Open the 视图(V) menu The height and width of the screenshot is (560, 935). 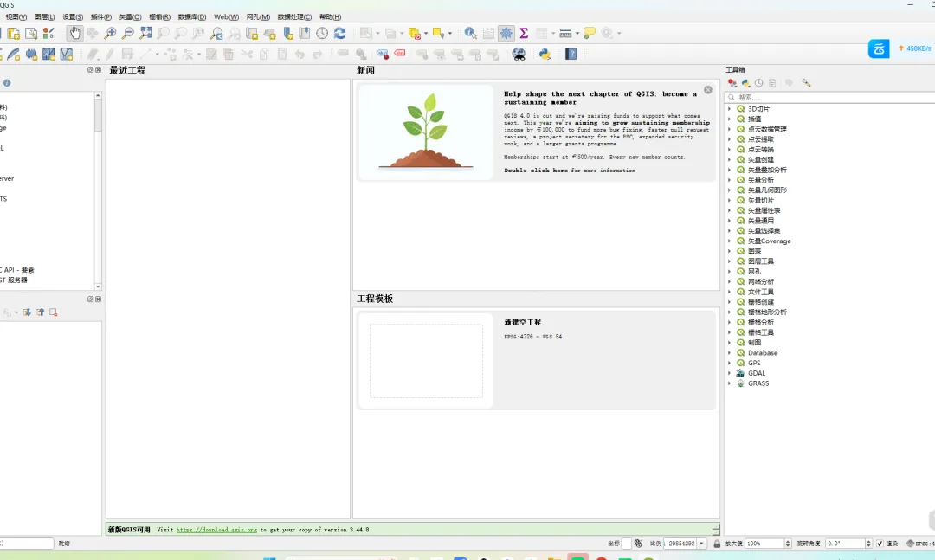point(16,16)
